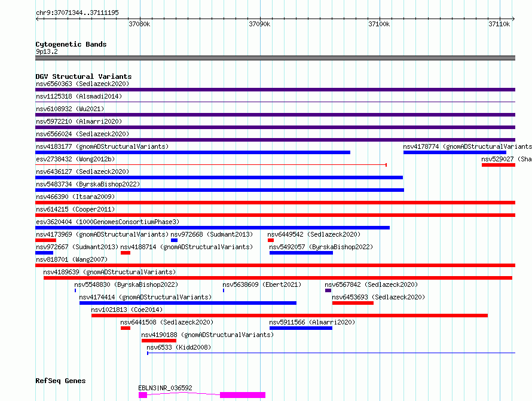
Task: Click the purple block under nsv6567842
Action: tap(328, 291)
